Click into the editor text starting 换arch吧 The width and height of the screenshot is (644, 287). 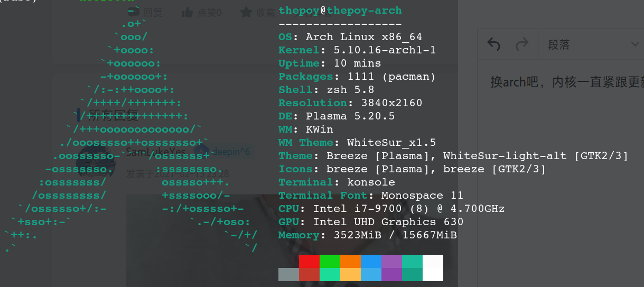pyautogui.click(x=567, y=82)
